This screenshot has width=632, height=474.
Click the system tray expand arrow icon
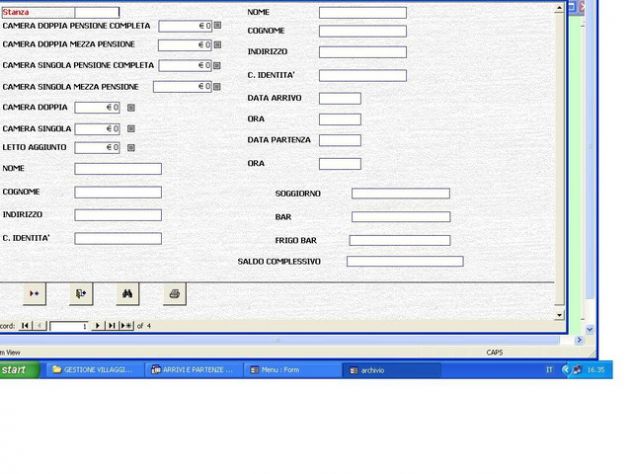(x=565, y=370)
